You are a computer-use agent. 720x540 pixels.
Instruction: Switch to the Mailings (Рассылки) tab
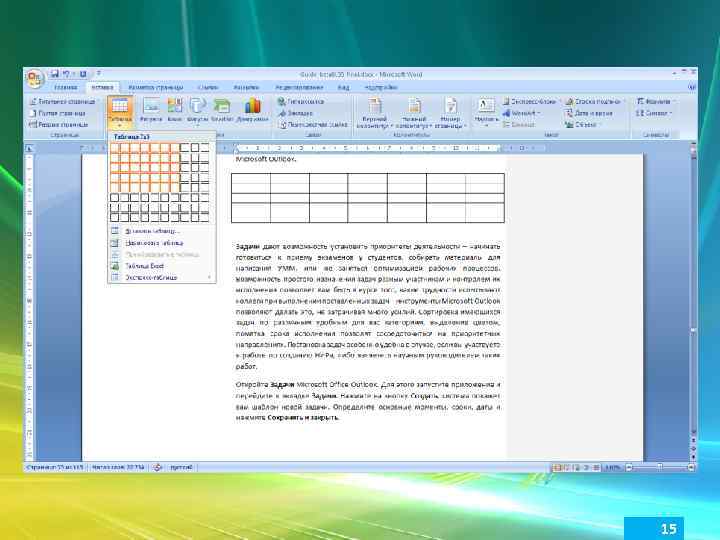[x=246, y=87]
